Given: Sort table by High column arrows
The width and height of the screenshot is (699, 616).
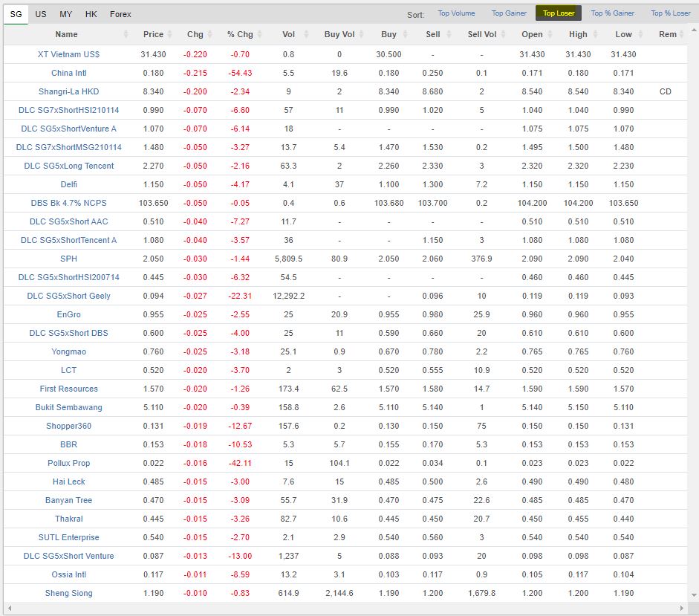Looking at the screenshot, I should [x=595, y=34].
